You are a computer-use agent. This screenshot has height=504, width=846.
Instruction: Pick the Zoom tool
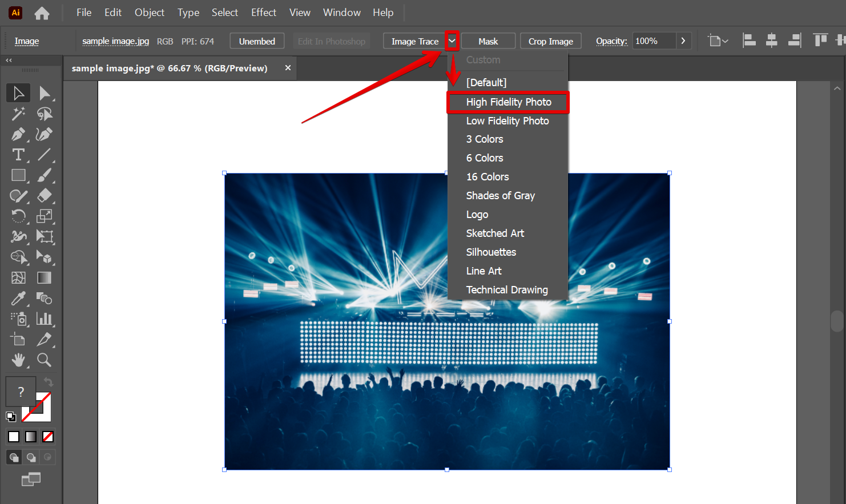coord(44,360)
